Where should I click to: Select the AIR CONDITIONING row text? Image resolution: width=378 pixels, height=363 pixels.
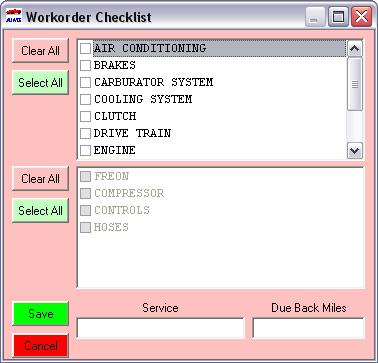pos(150,48)
